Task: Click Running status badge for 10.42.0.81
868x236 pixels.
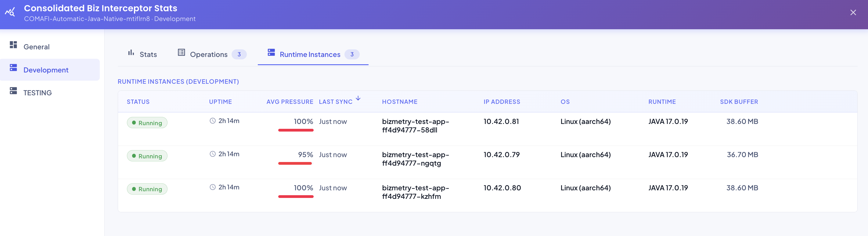Action: click(147, 123)
